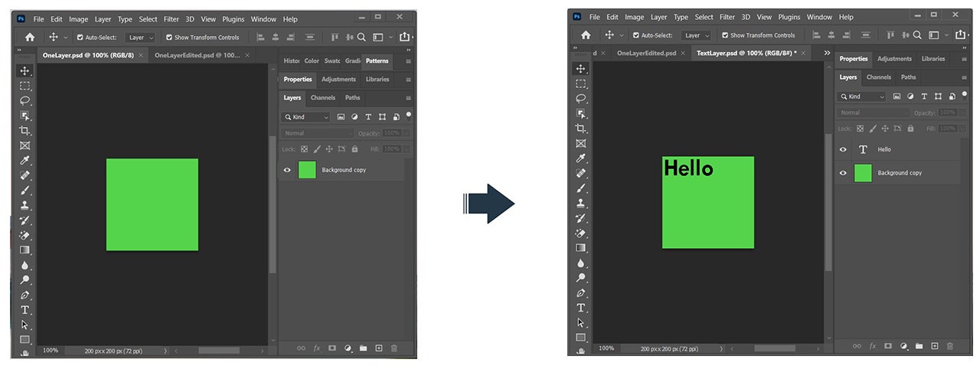
Task: Click the zoom percentage field in right window
Action: point(606,348)
